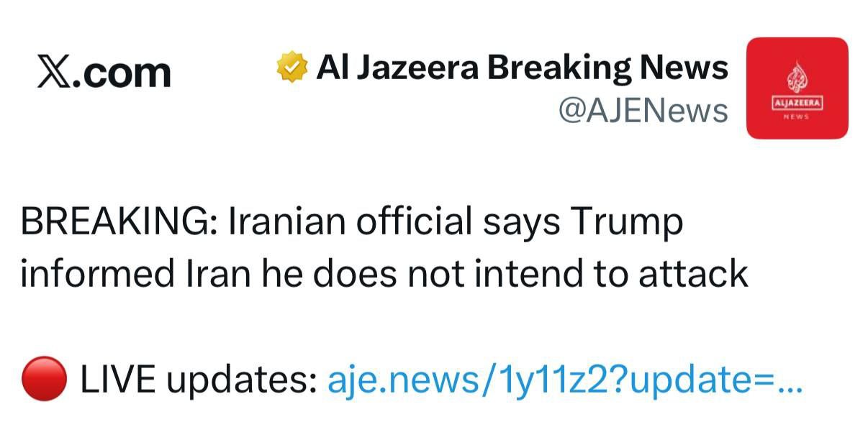Click the word "Breaking" in account name
This screenshot has width=868, height=440.
click(x=561, y=68)
